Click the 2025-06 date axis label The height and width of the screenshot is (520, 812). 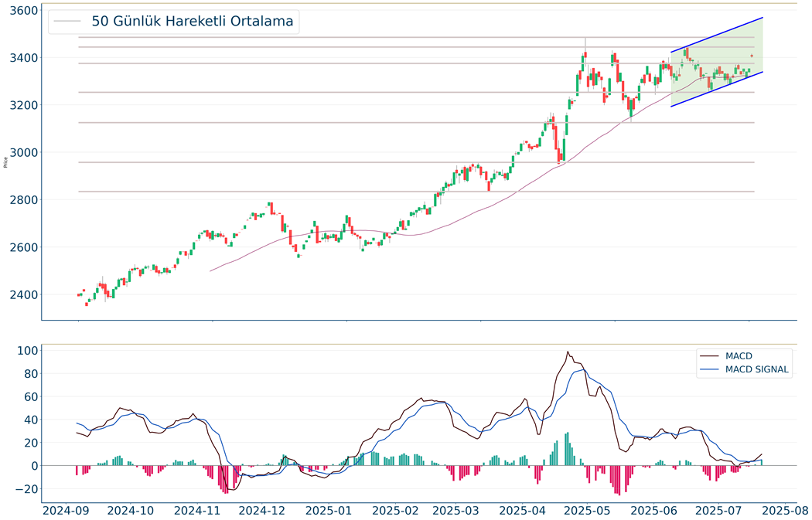pos(653,511)
